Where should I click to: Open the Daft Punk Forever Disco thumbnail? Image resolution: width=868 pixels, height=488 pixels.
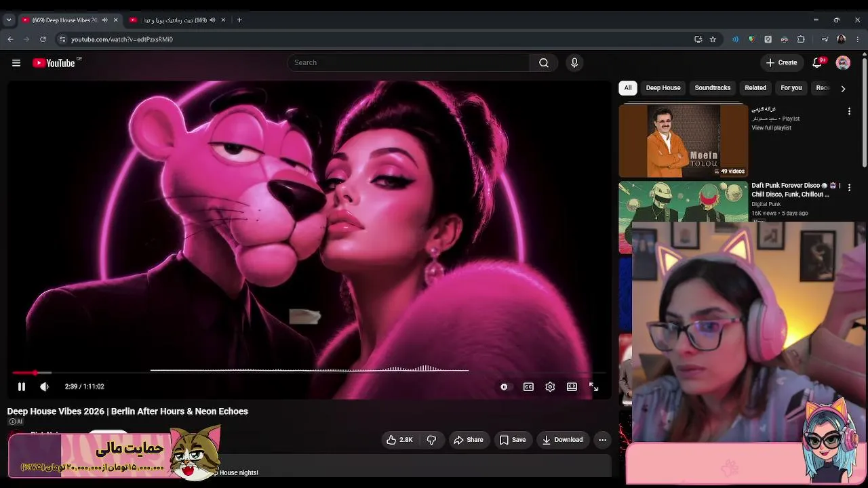click(x=684, y=201)
